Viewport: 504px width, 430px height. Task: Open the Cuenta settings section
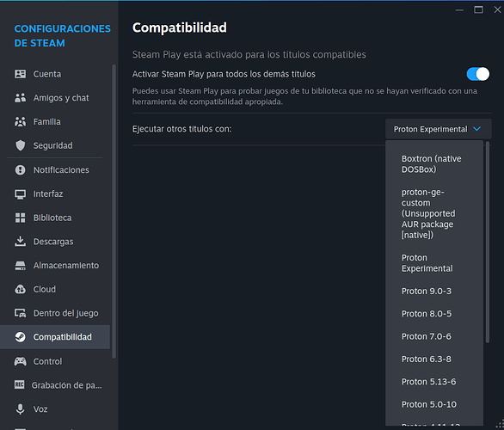click(x=55, y=74)
